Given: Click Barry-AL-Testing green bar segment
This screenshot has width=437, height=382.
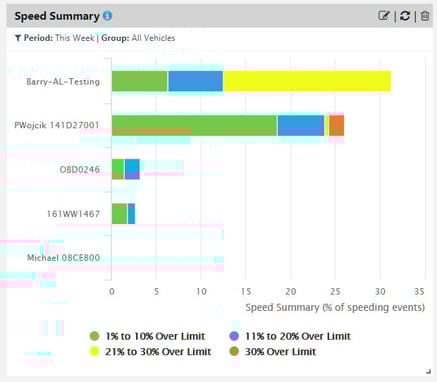Looking at the screenshot, I should [139, 81].
